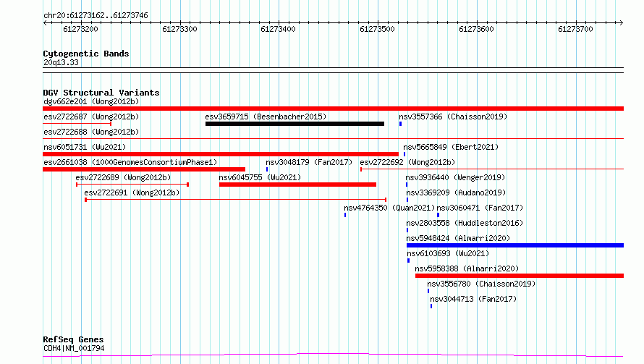Open esv2722692 (Wong2012b) label
The height and width of the screenshot is (364, 644).
coord(407,162)
